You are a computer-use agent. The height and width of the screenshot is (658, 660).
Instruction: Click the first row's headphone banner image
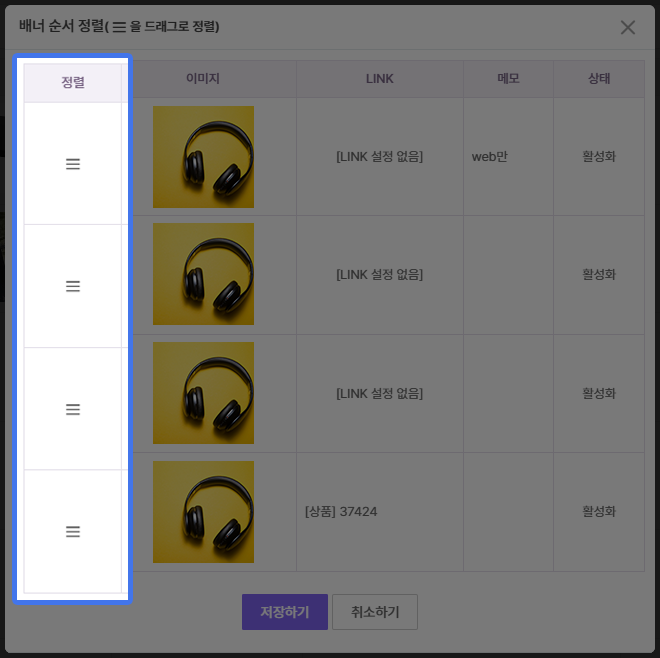click(203, 157)
